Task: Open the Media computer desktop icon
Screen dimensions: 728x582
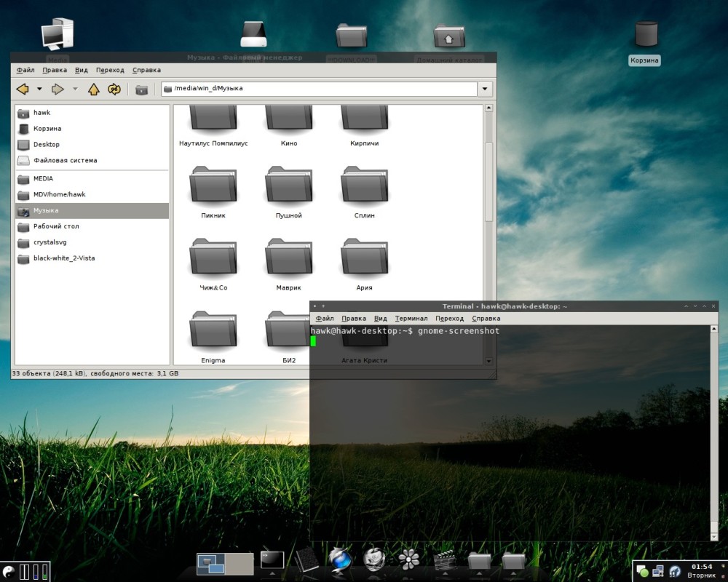Action: [x=58, y=34]
